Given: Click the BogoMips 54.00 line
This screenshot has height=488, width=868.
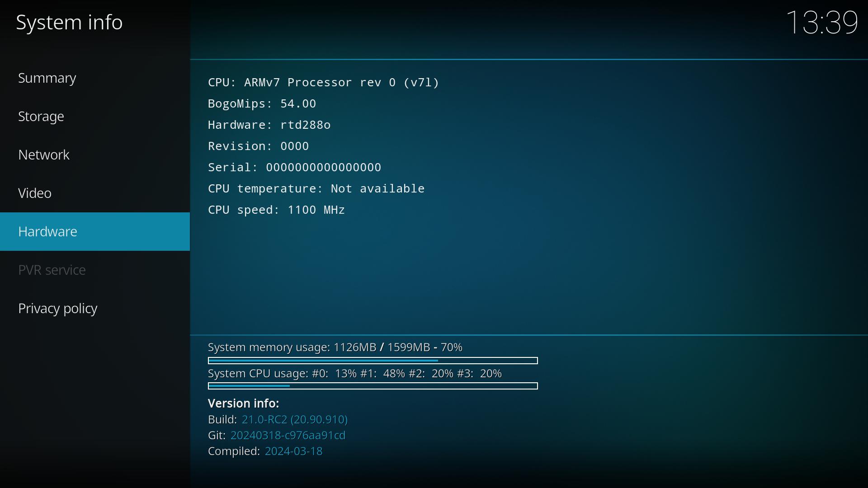Looking at the screenshot, I should pyautogui.click(x=262, y=104).
